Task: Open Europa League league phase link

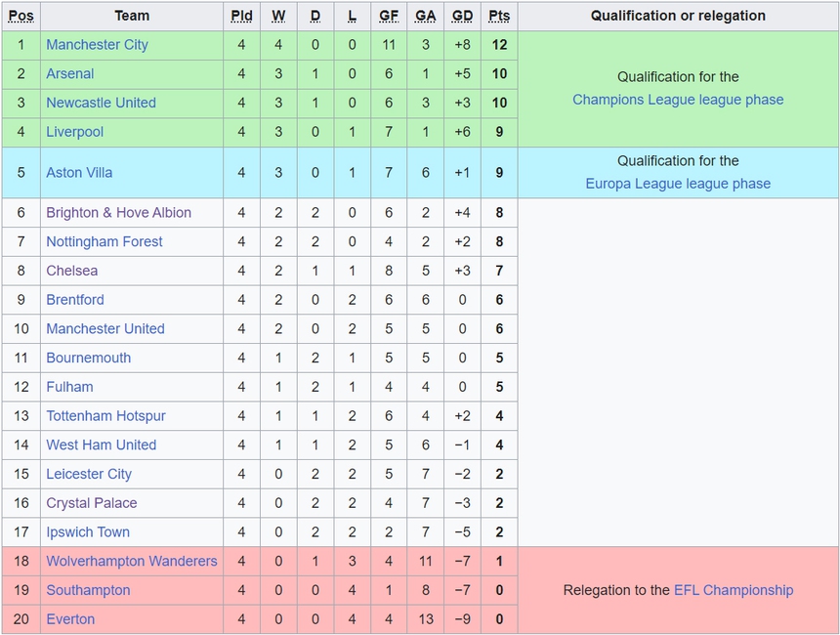Action: coord(678,184)
